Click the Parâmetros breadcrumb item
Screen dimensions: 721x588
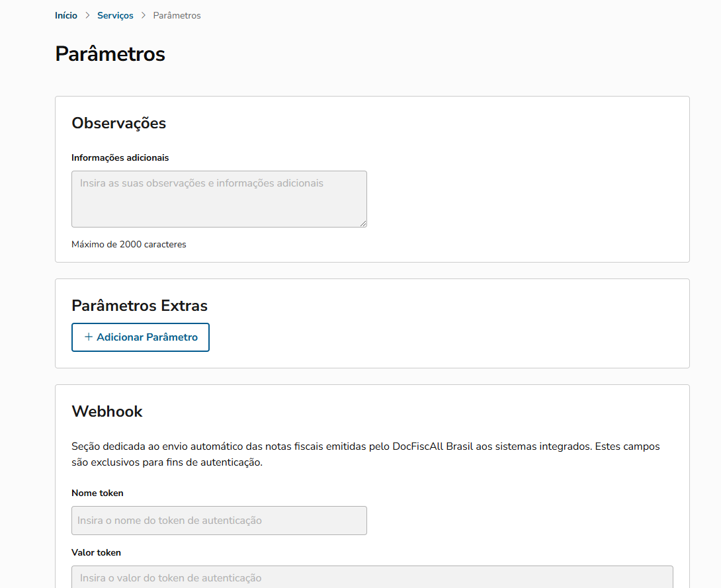tap(177, 15)
